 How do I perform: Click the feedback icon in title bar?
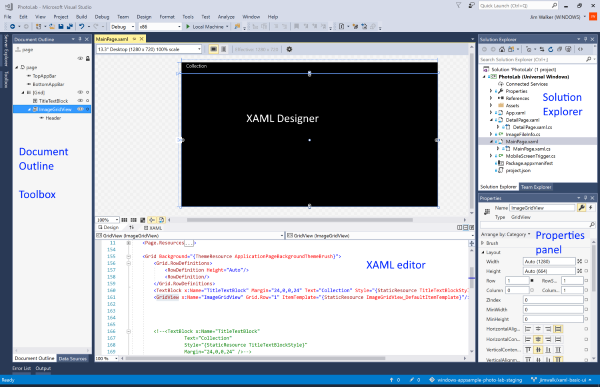tap(472, 5)
